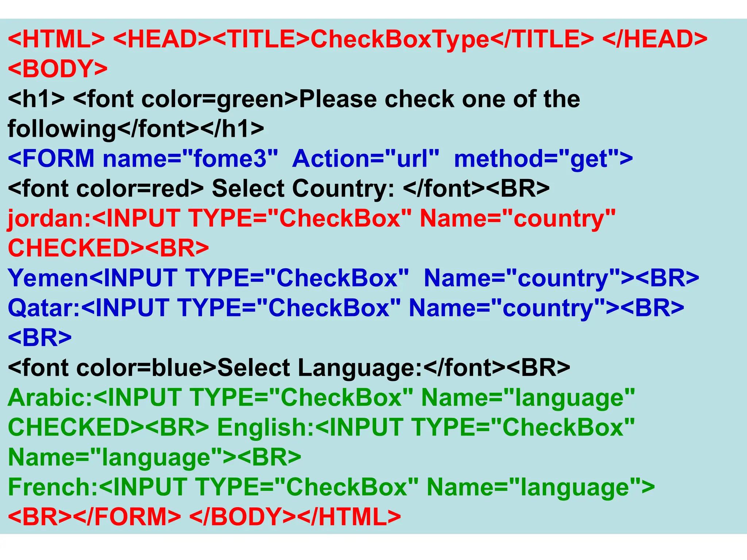Image resolution: width=747 pixels, height=560 pixels.
Task: Click the word 'Yemen' in blue
Action: [48, 278]
